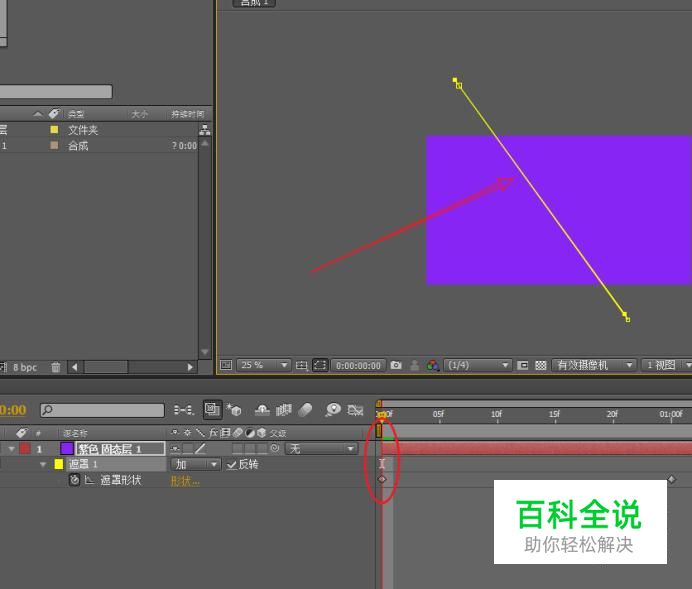Click the project panel scroll right arrow
This screenshot has height=589, width=692.
(190, 367)
